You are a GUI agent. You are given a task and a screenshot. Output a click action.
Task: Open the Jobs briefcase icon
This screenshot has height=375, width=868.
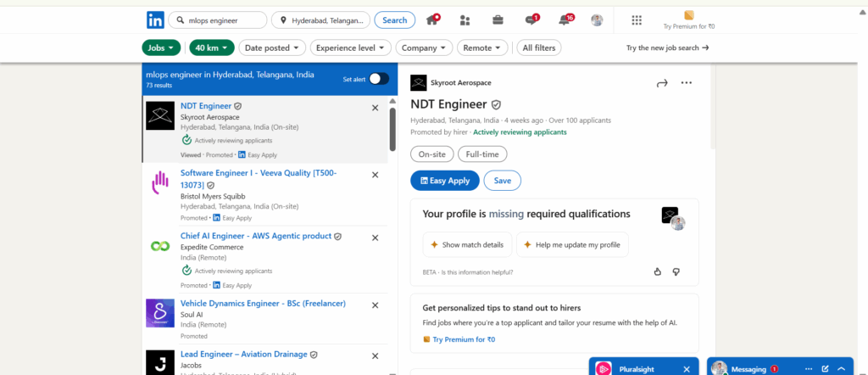tap(498, 20)
